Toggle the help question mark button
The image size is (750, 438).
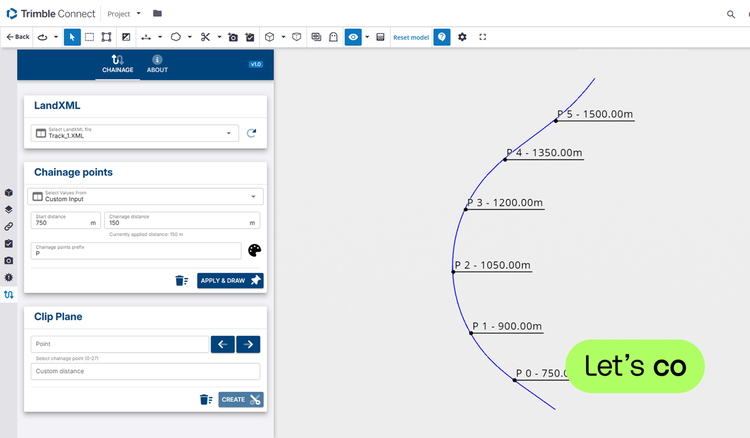pos(442,37)
